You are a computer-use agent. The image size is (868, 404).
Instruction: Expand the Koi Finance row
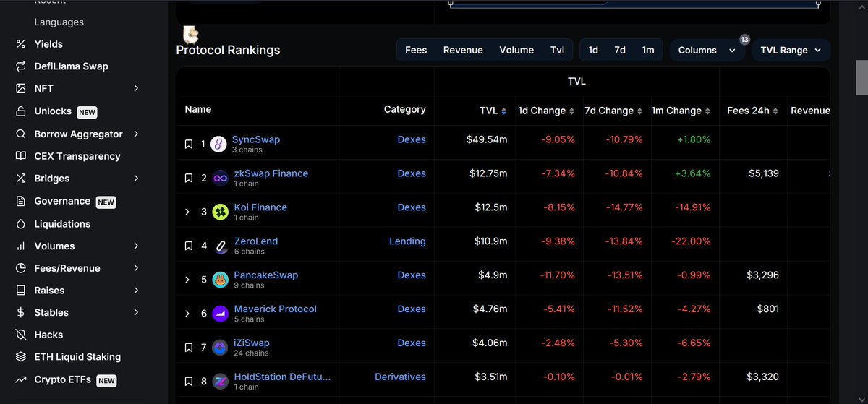click(x=187, y=212)
